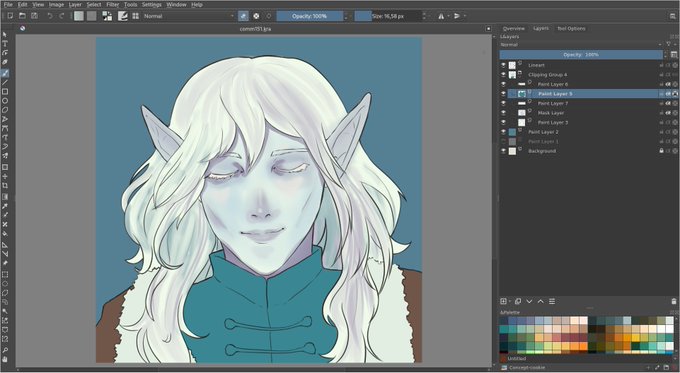Select the Freehand Brush tool in toolbox
Image resolution: width=680 pixels, height=373 pixels.
coord(5,73)
